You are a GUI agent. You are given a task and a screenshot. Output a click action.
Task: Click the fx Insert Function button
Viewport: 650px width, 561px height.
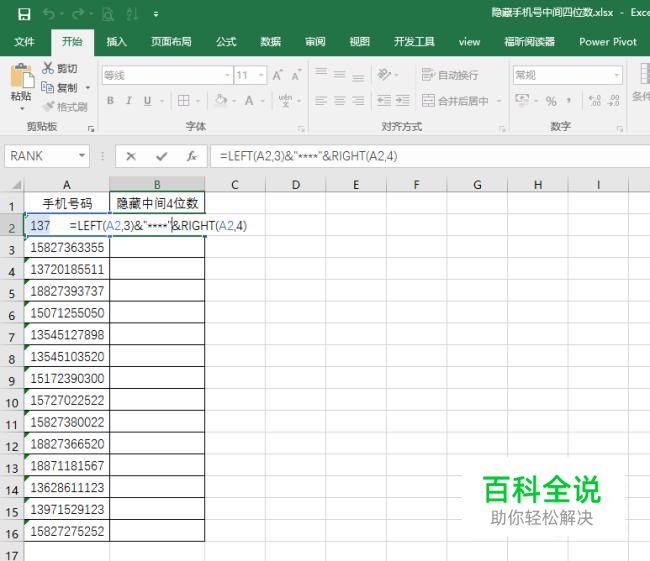[192, 156]
